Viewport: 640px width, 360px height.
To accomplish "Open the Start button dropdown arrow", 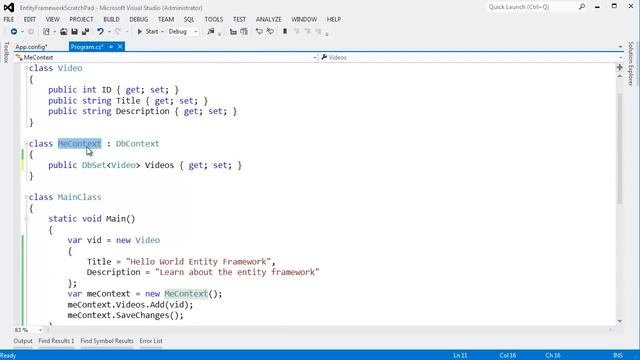I will [x=162, y=31].
